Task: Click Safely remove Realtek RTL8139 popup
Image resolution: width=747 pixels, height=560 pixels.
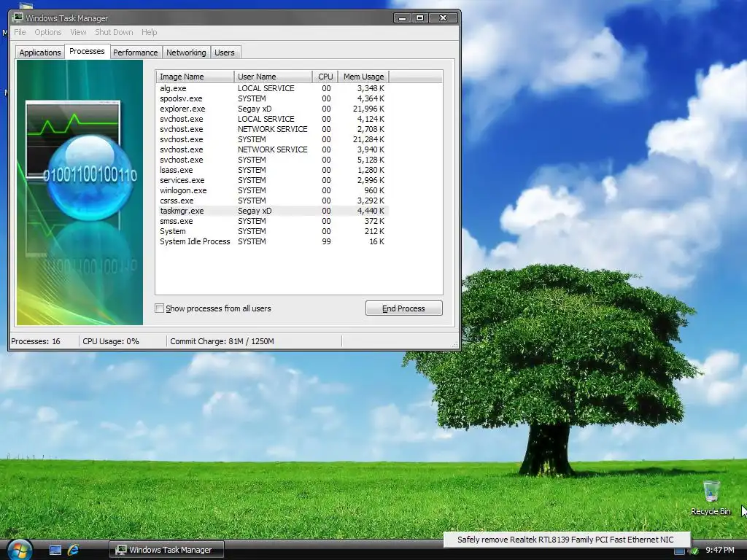Action: [x=566, y=540]
